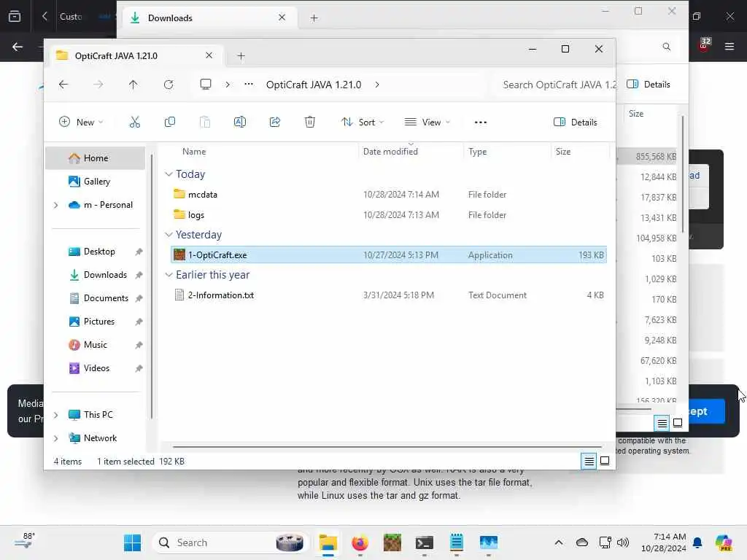The image size is (747, 560).
Task: Expand the Network tree node
Action: [55, 438]
